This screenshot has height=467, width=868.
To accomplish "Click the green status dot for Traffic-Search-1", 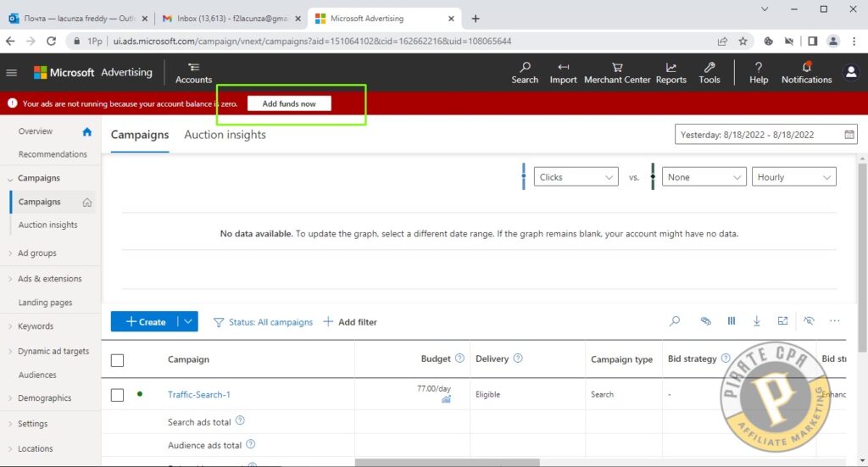I will [x=140, y=394].
